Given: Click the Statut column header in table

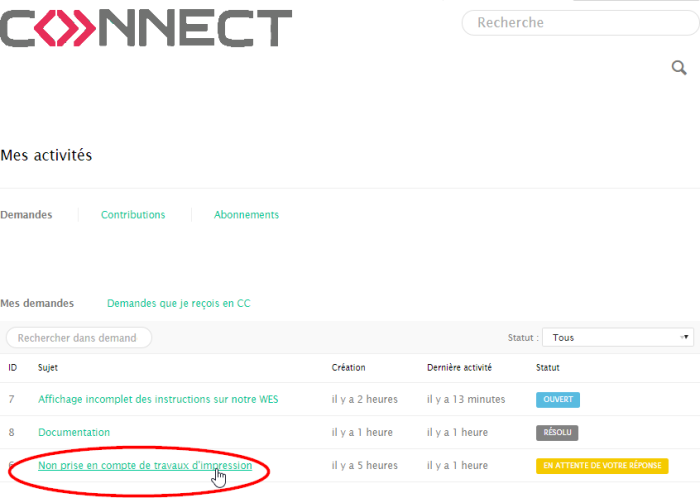Looking at the screenshot, I should [x=548, y=368].
